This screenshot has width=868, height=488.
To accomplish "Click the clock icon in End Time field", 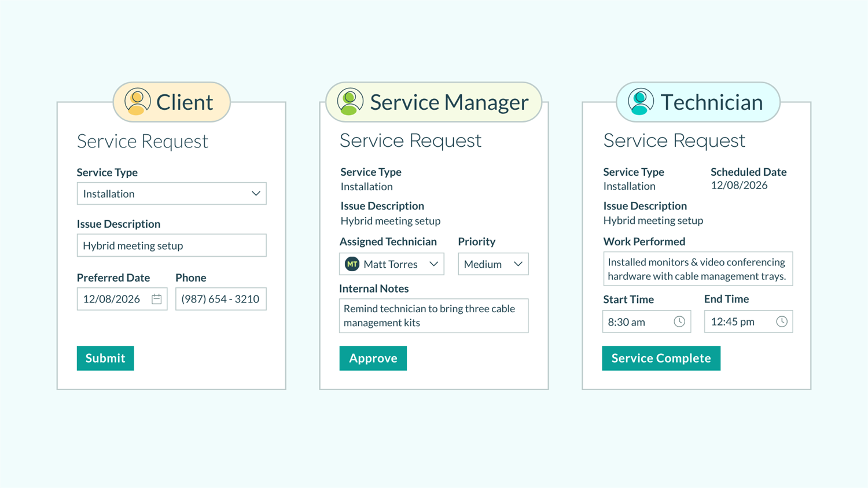I will [782, 321].
